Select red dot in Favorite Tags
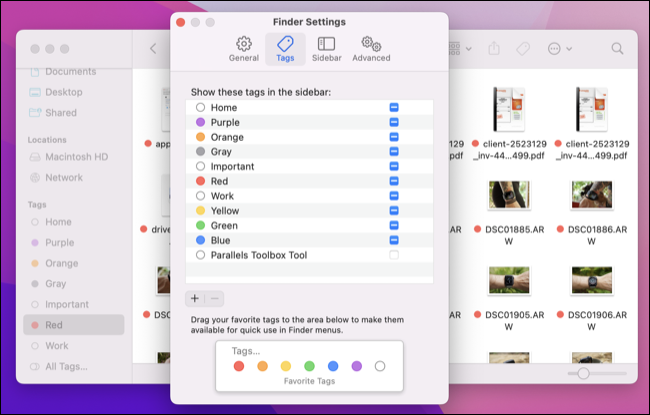This screenshot has height=415, width=650. click(239, 366)
